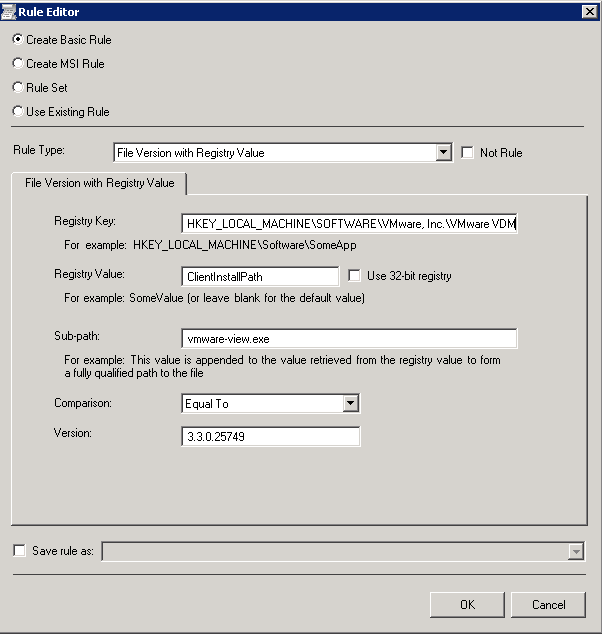Expand the Comparison dropdown arrow

(351, 403)
